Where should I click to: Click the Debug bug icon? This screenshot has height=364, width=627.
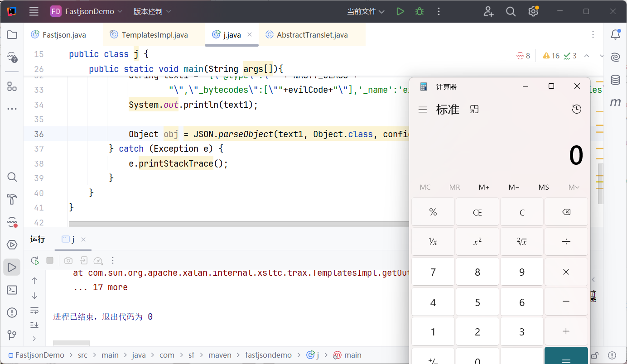420,11
